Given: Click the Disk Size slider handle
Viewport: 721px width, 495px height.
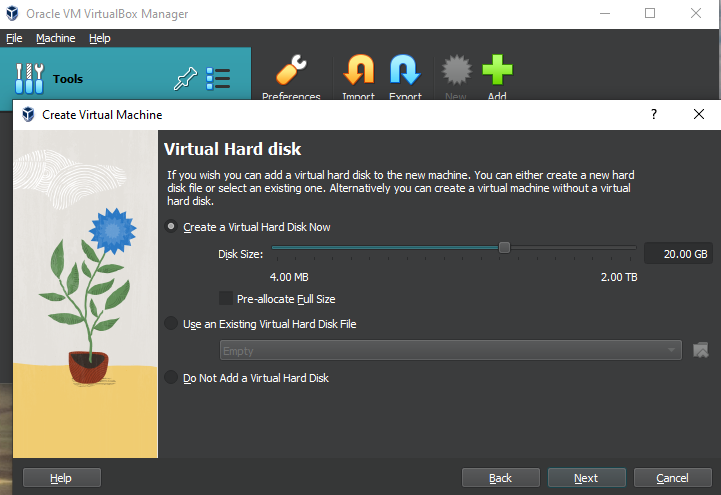Looking at the screenshot, I should [x=504, y=247].
